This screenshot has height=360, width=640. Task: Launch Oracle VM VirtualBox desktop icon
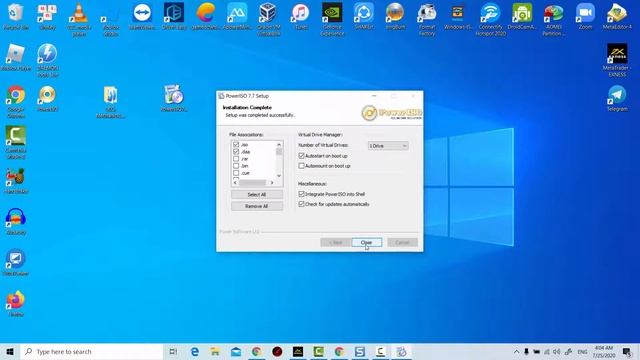coord(269,19)
